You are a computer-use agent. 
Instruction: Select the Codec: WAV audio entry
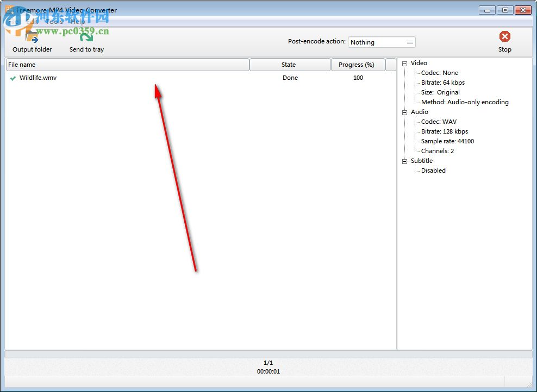(440, 122)
